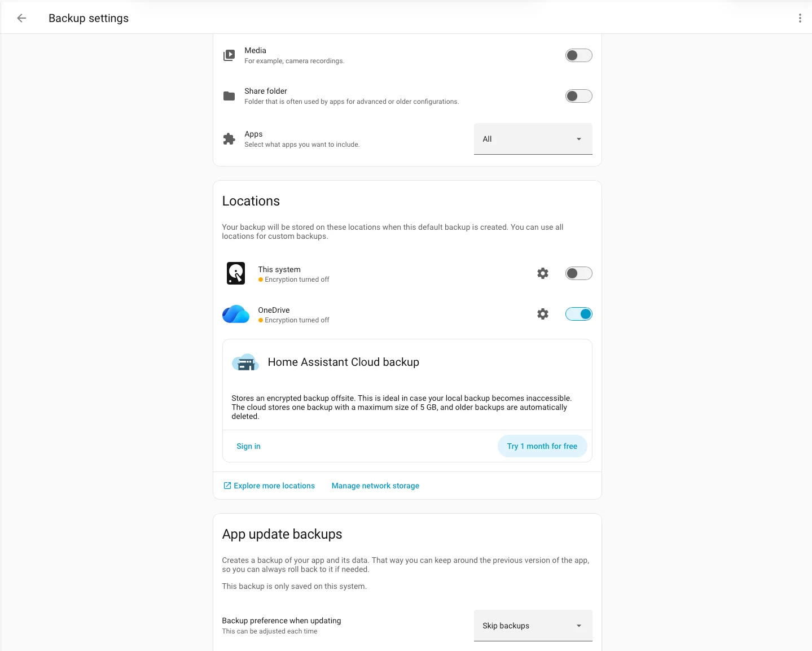The width and height of the screenshot is (812, 651).
Task: Click the Home Assistant Cloud icon
Action: coord(245,362)
